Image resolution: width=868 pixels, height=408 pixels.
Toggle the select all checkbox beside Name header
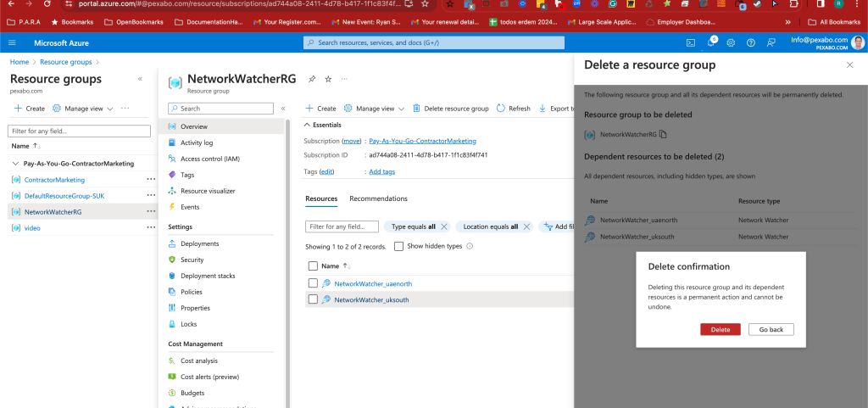pyautogui.click(x=313, y=265)
